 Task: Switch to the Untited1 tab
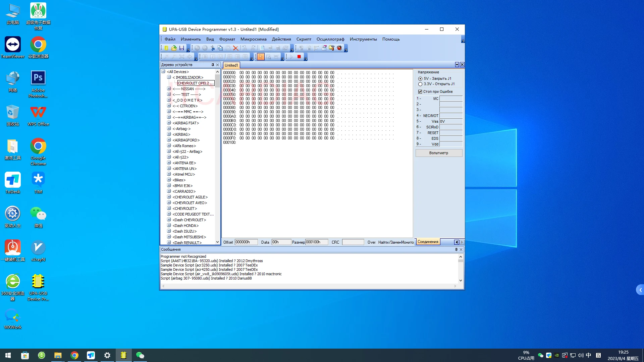pos(231,65)
